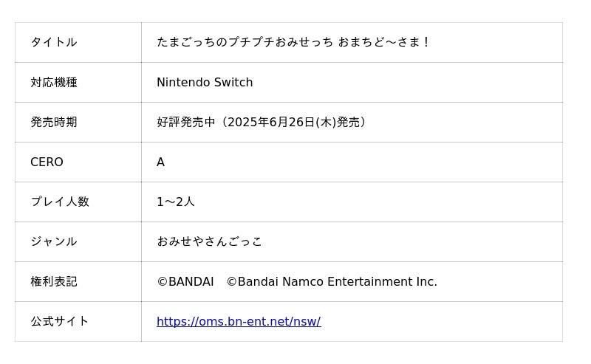Select the 2025年6月26日 release date
The height and width of the screenshot is (364, 591).
[x=271, y=123]
